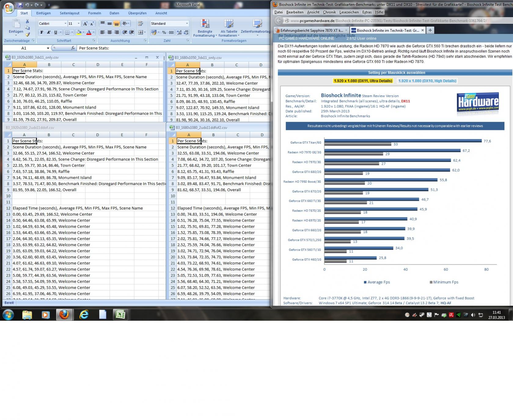Toggle underline U formatting
This screenshot has width=513, height=420.
[56, 32]
